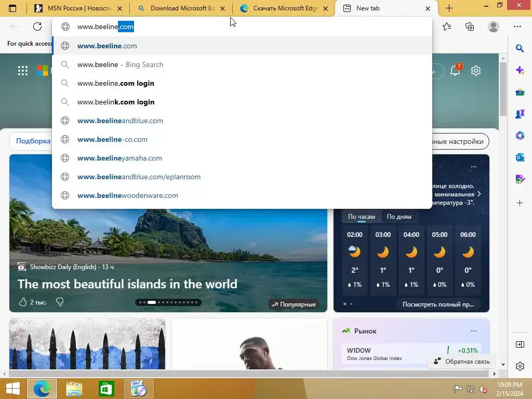Click the Популярные trending badge
Viewport: 532px width, 399px height.
294,304
